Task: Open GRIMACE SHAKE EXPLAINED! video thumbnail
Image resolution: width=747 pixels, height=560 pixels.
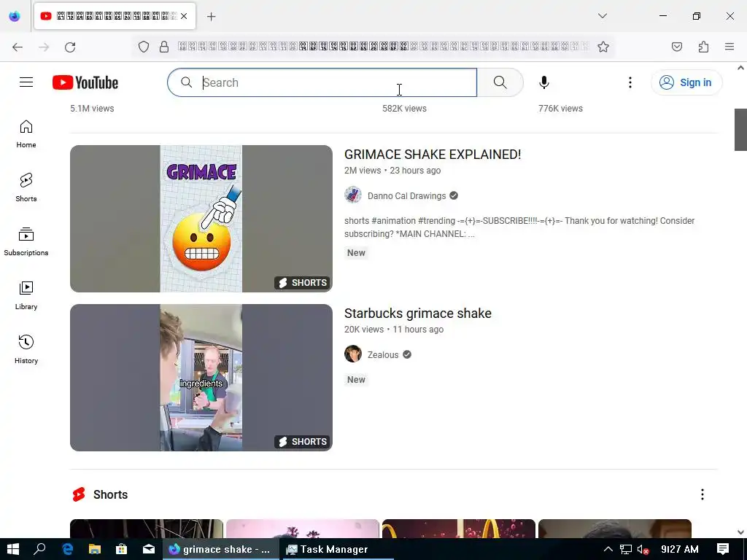Action: (201, 219)
